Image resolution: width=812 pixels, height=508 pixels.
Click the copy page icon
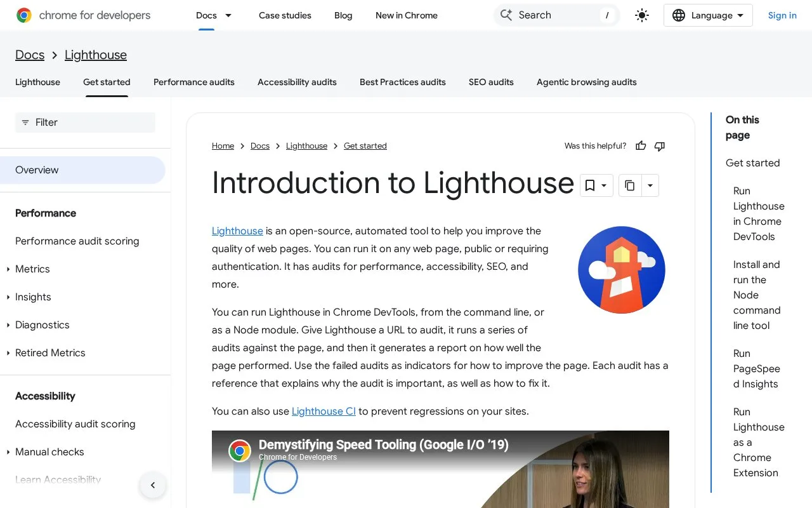(x=630, y=185)
